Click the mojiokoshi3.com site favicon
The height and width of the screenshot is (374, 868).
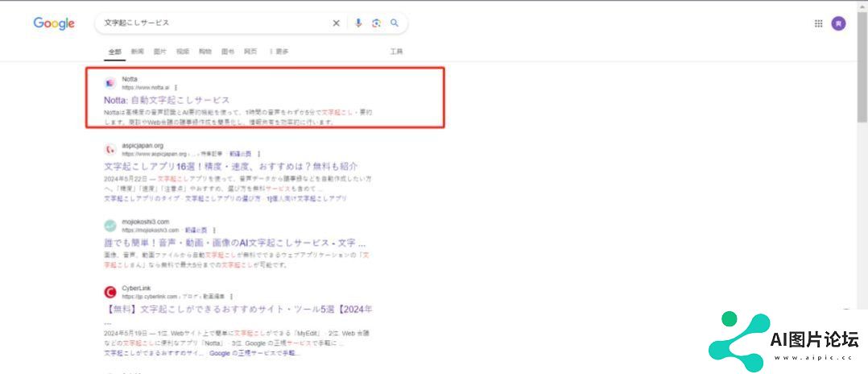pyautogui.click(x=110, y=226)
